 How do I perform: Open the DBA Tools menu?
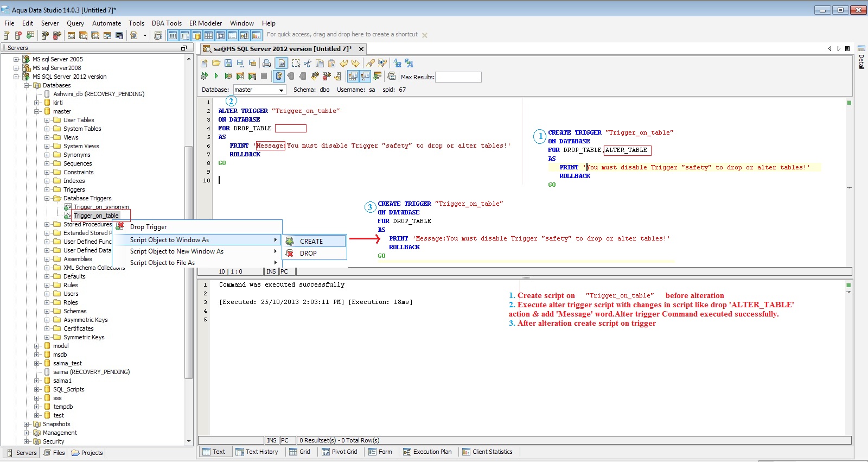pos(167,23)
